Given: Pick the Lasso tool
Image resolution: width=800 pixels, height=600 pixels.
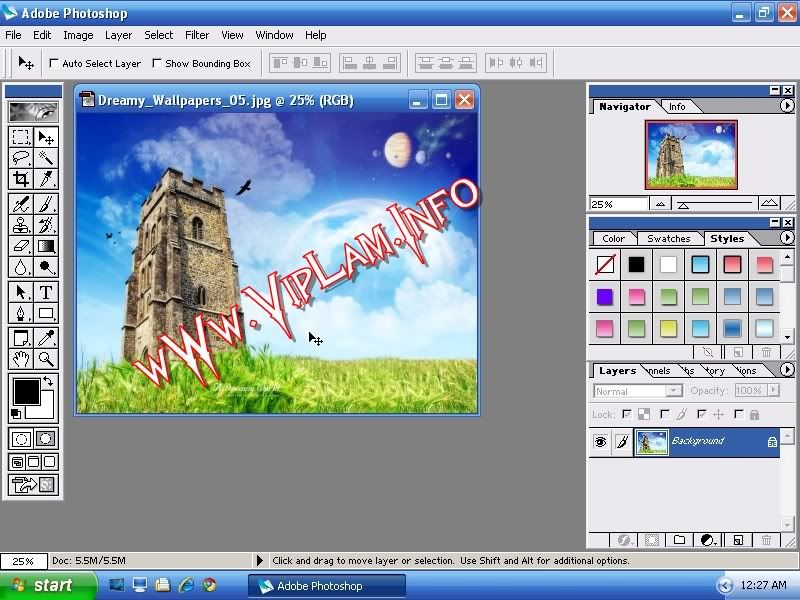Looking at the screenshot, I should coord(21,158).
